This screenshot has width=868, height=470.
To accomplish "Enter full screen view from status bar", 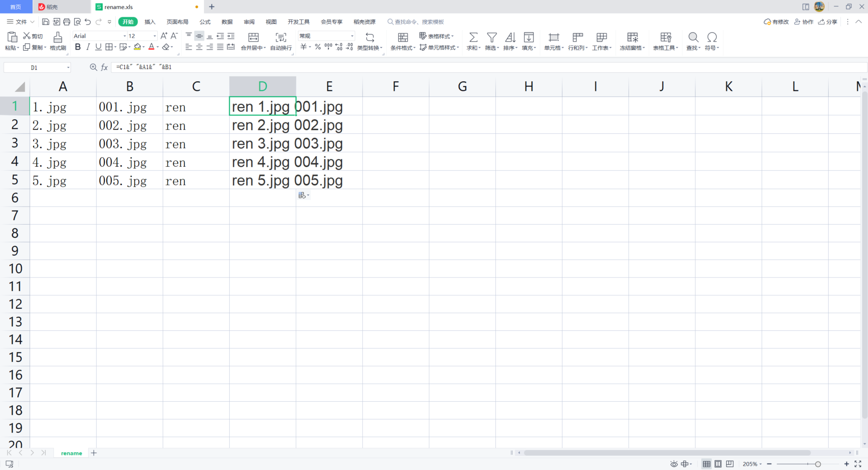I will point(858,464).
